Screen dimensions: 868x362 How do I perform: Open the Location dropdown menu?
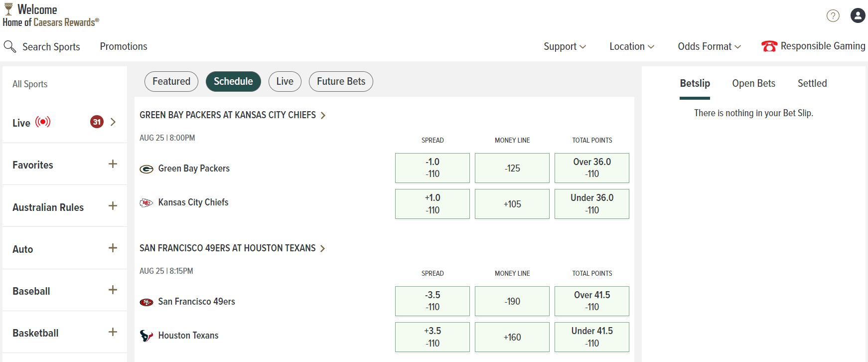click(x=631, y=46)
